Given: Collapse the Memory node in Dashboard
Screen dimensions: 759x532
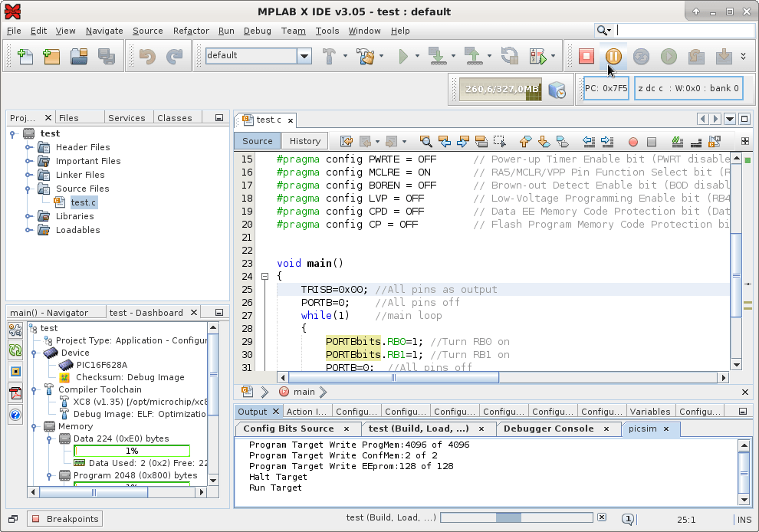Looking at the screenshot, I should coord(34,426).
